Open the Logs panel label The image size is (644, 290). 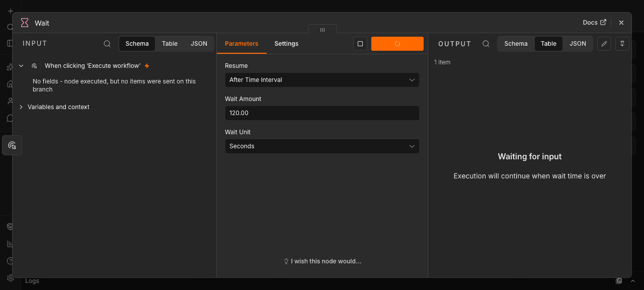pos(32,281)
